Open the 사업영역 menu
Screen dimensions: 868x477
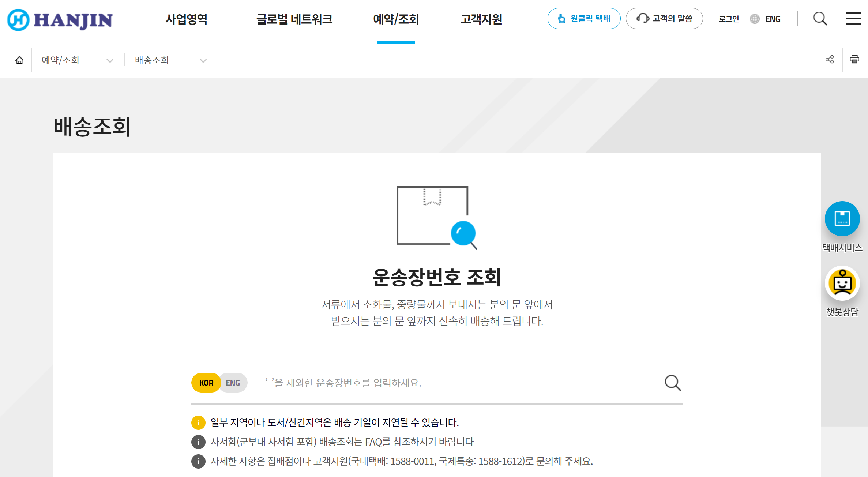pyautogui.click(x=187, y=19)
